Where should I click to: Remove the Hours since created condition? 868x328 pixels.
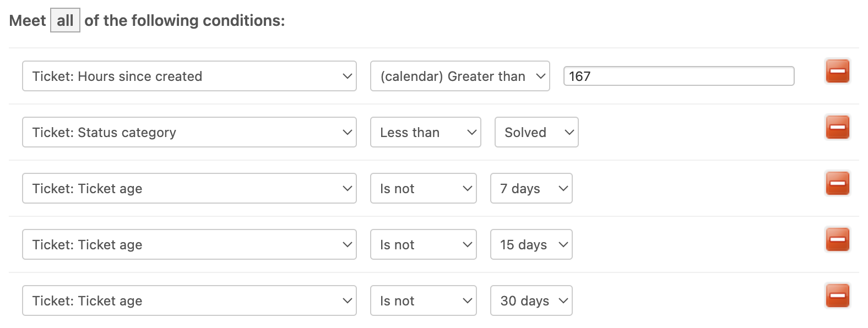coord(837,72)
